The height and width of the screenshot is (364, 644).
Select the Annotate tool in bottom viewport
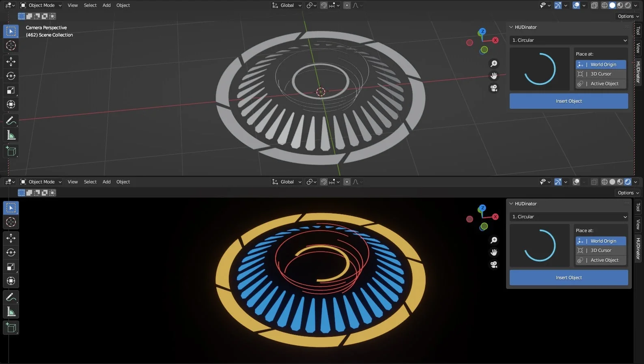point(11,297)
